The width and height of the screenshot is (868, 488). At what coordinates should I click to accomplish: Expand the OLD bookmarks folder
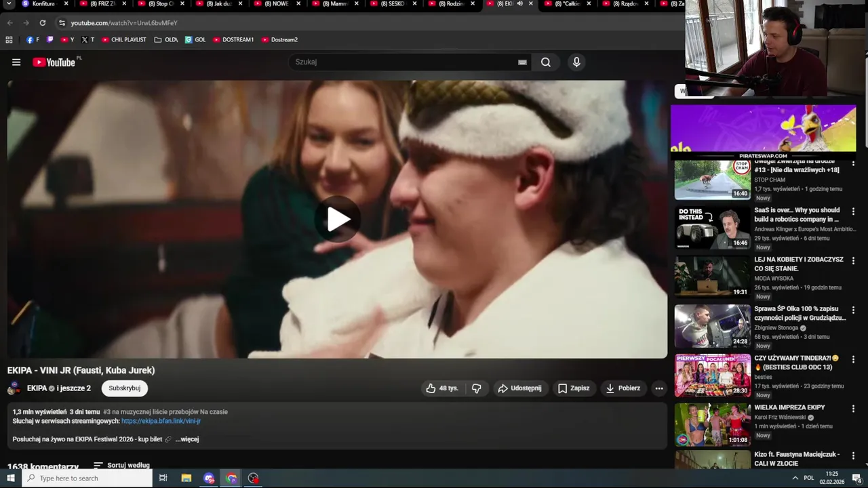coord(166,40)
